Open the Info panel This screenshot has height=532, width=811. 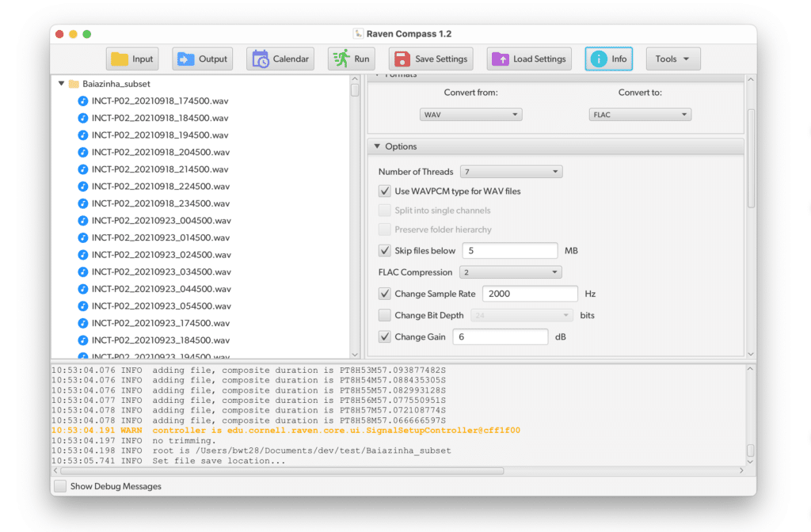pyautogui.click(x=608, y=58)
